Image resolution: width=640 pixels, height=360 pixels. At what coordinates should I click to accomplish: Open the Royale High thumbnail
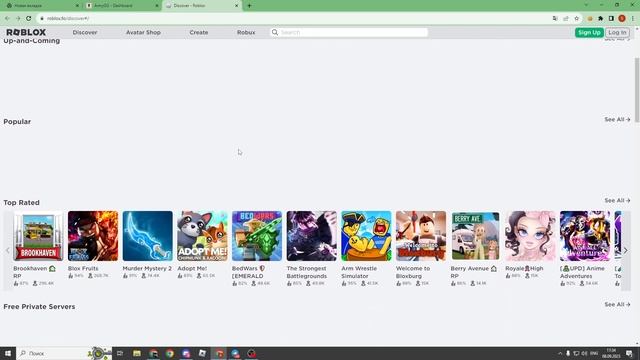click(x=530, y=236)
